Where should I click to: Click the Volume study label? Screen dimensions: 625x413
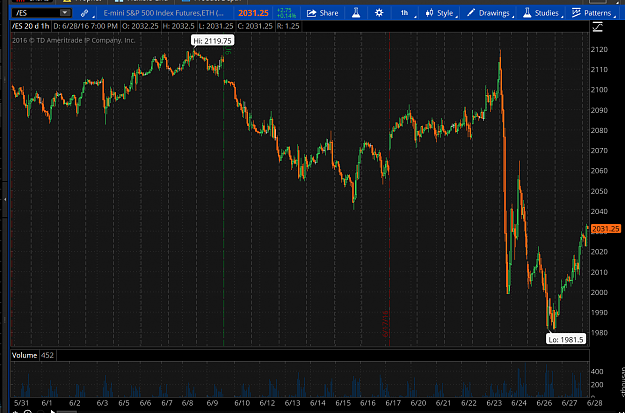click(x=24, y=356)
